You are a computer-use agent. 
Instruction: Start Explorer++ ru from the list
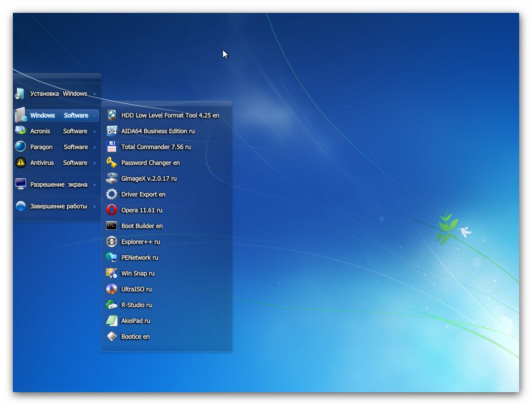click(x=140, y=242)
